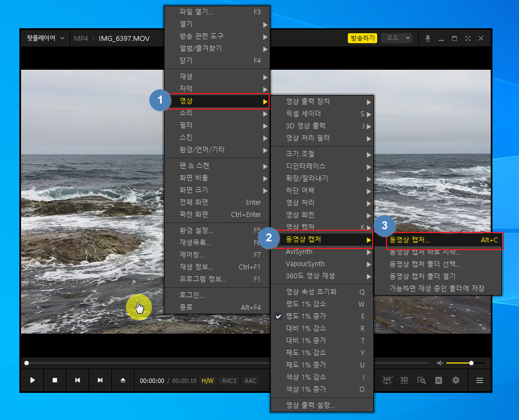Open 픽셀 셰이더 submenu
The width and height of the screenshot is (519, 420).
tap(322, 114)
